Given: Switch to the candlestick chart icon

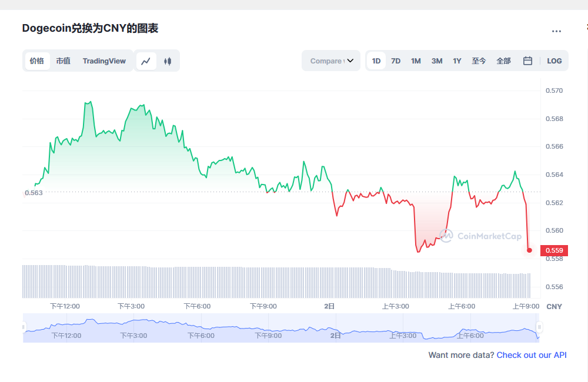Looking at the screenshot, I should [168, 61].
